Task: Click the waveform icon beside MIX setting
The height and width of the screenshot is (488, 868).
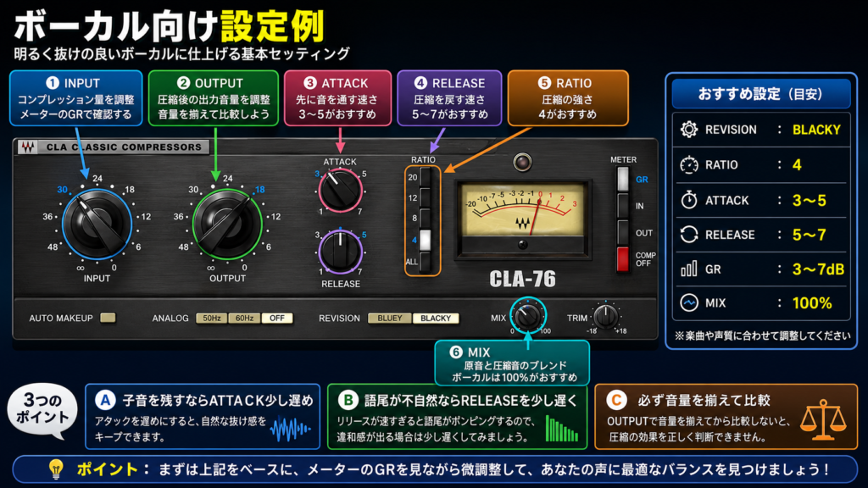Action: coord(689,303)
